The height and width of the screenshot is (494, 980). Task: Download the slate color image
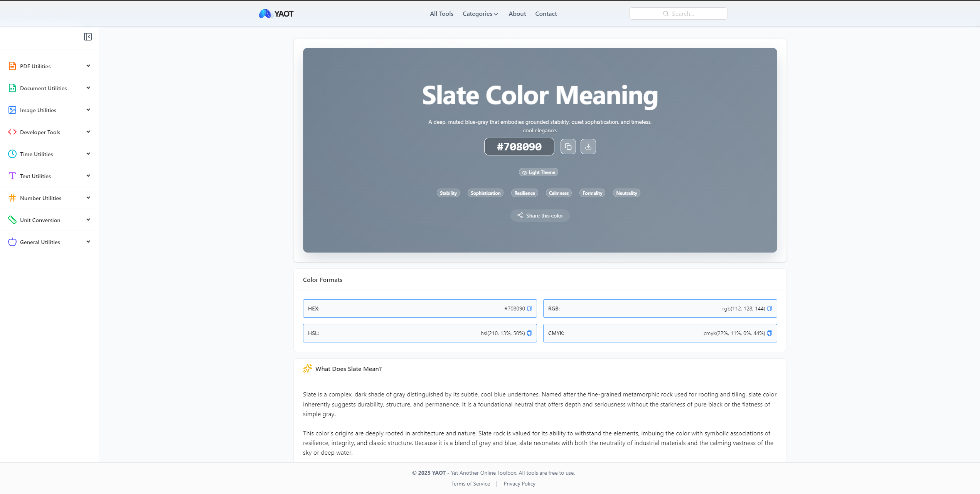tap(588, 147)
